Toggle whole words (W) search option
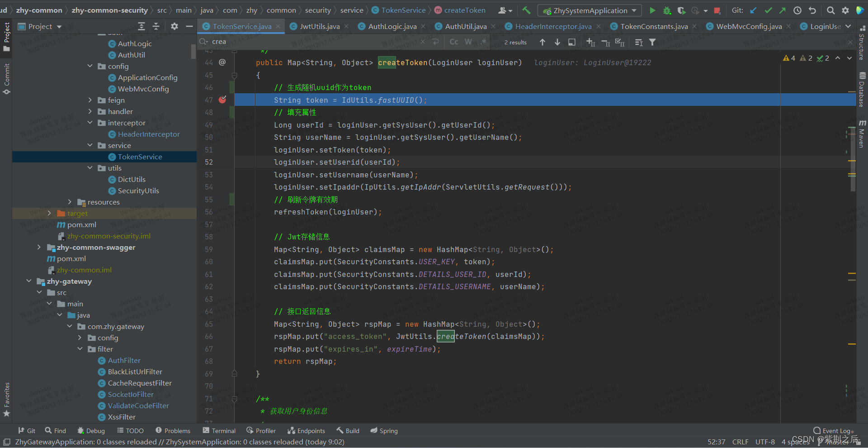This screenshot has height=448, width=868. click(x=468, y=42)
